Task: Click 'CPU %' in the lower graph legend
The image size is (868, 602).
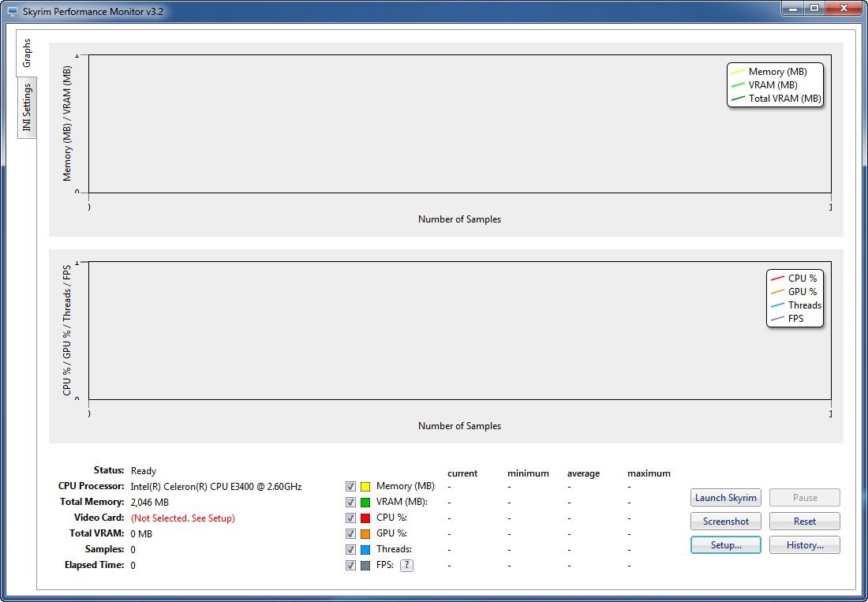Action: (x=803, y=279)
